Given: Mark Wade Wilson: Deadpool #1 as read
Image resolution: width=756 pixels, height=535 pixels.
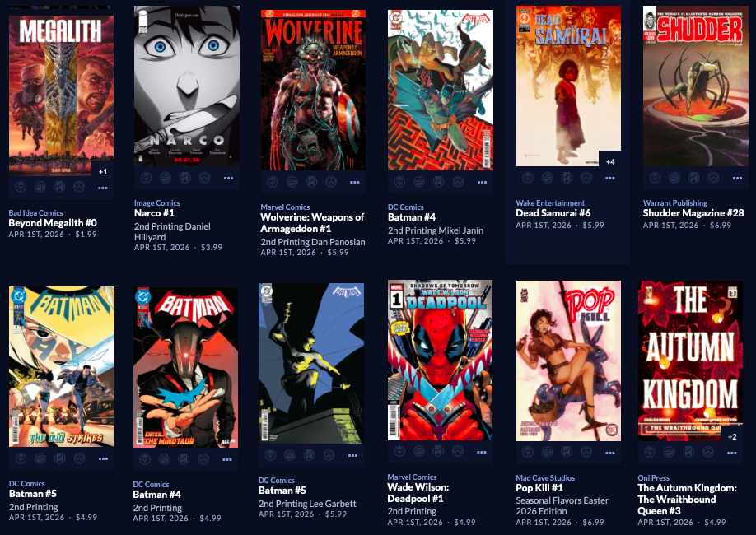Looking at the screenshot, I should 438,452.
